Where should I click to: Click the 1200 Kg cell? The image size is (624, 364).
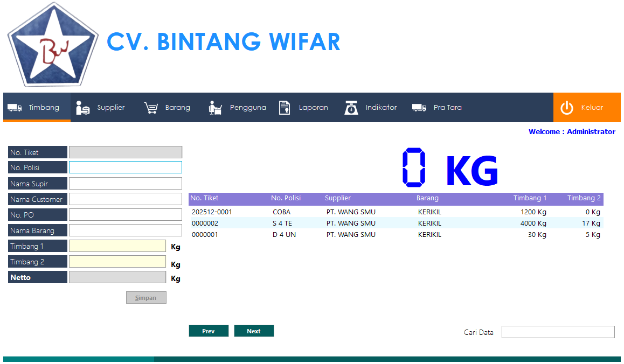(x=533, y=212)
